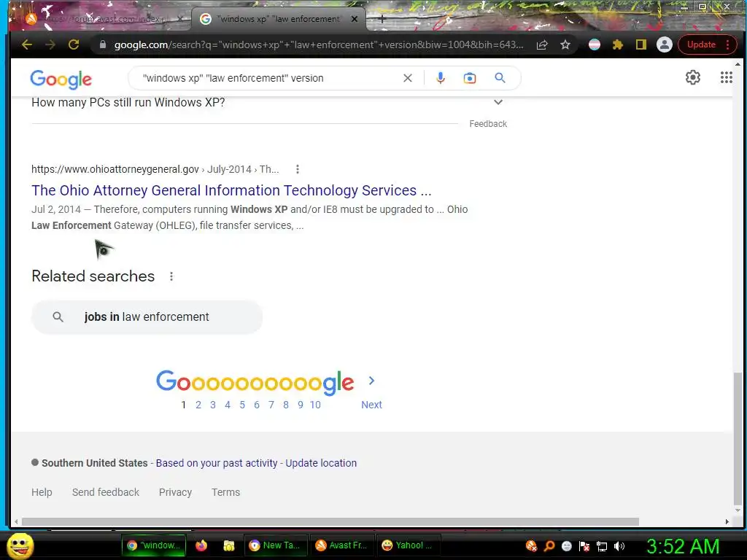Open the Extensions puzzle piece icon
The image size is (747, 560).
pyautogui.click(x=618, y=44)
